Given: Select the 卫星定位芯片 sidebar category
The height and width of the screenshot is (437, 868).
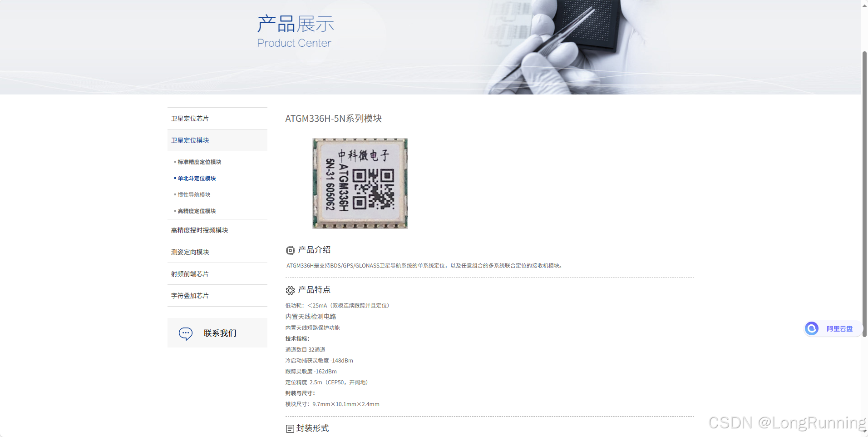Looking at the screenshot, I should pyautogui.click(x=190, y=118).
